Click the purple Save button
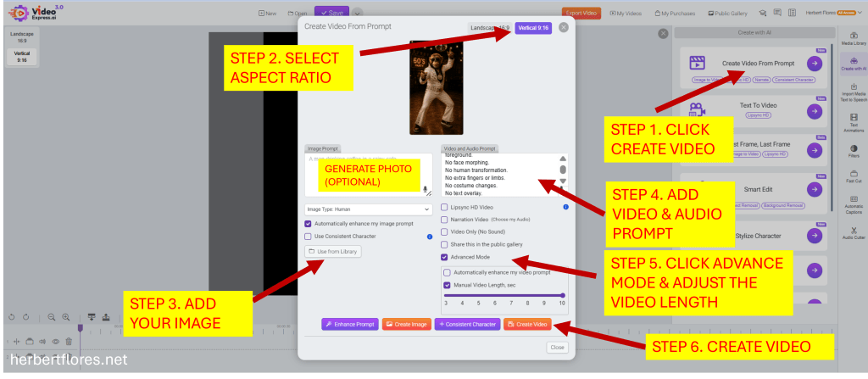Image resolution: width=868 pixels, height=379 pixels. click(331, 13)
